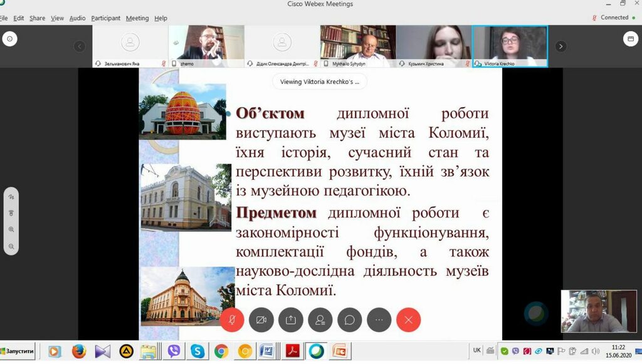The width and height of the screenshot is (642, 364).
Task: Open the Share Content control
Action: [x=291, y=320]
